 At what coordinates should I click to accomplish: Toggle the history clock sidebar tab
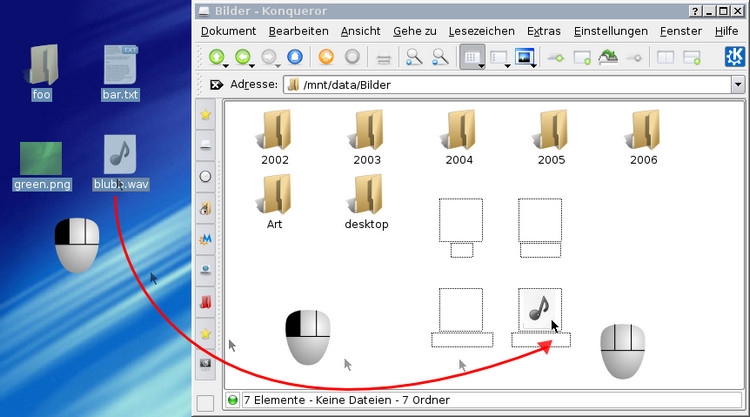click(x=205, y=176)
